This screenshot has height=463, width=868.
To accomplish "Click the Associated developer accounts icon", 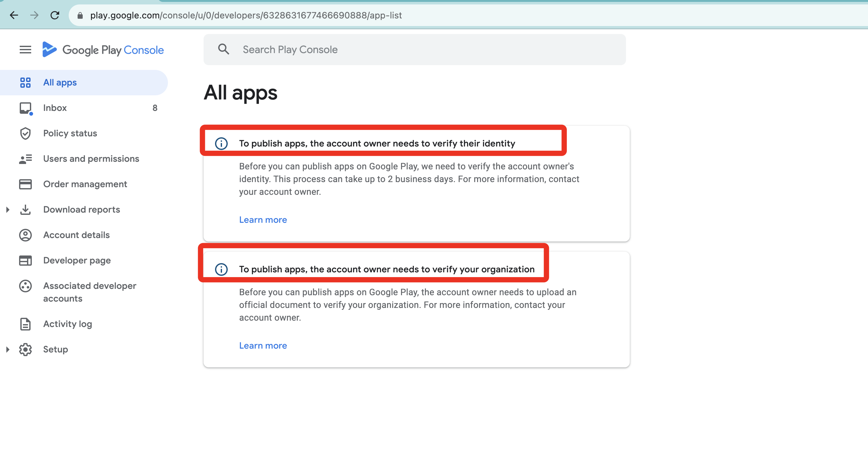I will (x=25, y=286).
